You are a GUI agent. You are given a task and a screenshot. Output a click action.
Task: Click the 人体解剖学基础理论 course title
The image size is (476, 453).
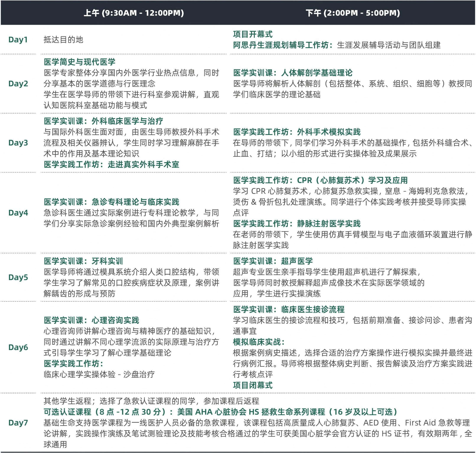tap(317, 73)
